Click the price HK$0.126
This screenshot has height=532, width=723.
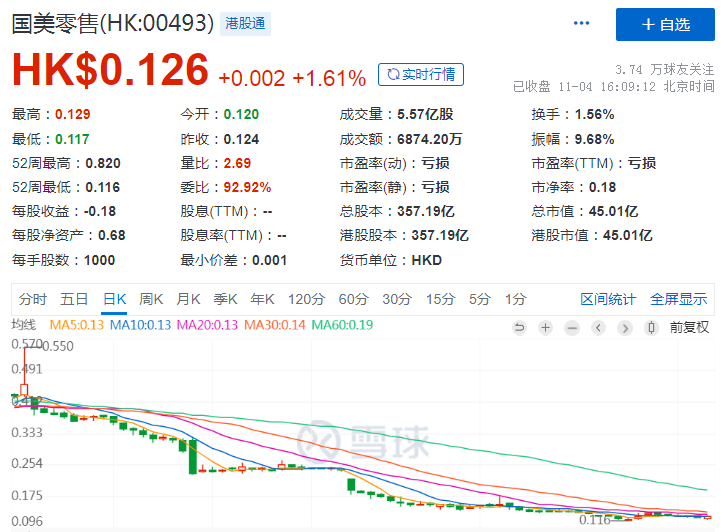(110, 70)
